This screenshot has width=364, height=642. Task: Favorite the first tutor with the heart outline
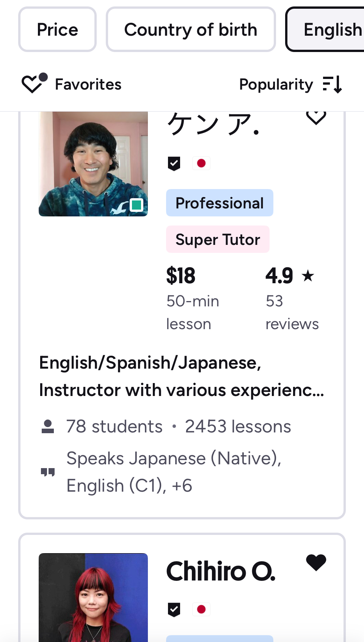tap(316, 117)
